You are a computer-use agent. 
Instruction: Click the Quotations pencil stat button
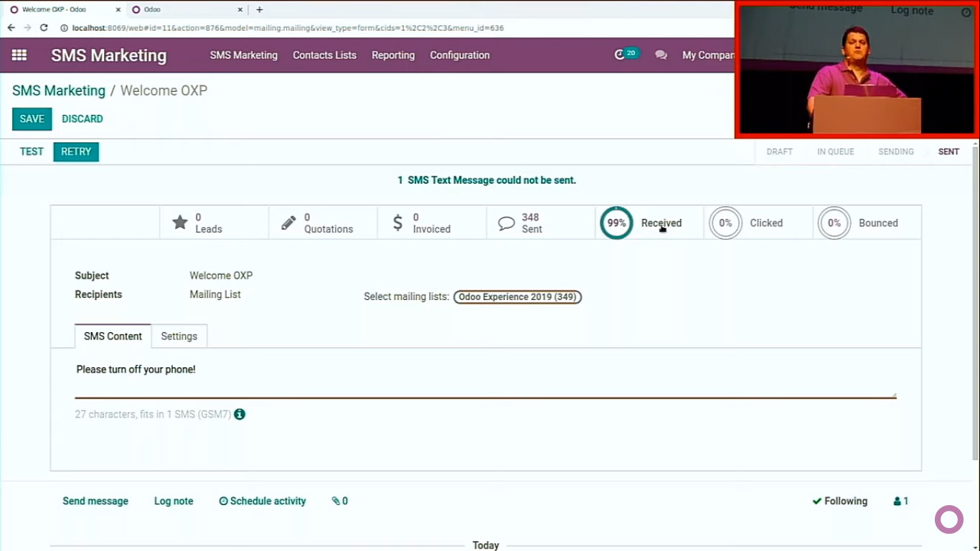[323, 223]
